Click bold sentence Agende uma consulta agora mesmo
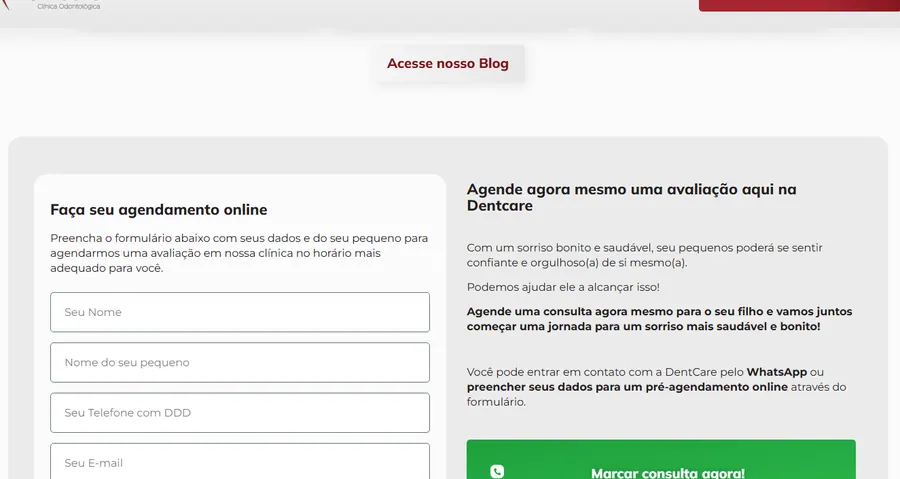This screenshot has height=479, width=900. (660, 319)
